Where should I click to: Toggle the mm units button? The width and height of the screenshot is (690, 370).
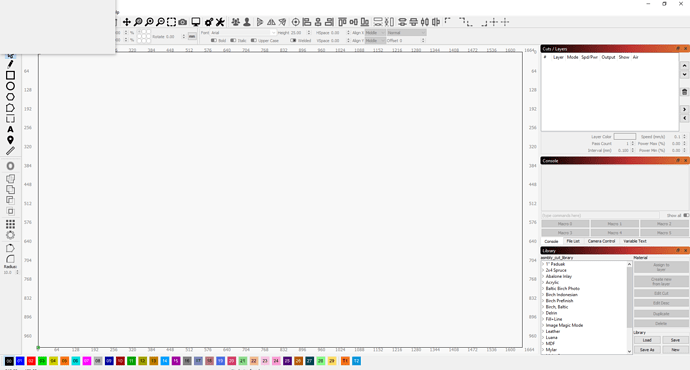click(192, 37)
